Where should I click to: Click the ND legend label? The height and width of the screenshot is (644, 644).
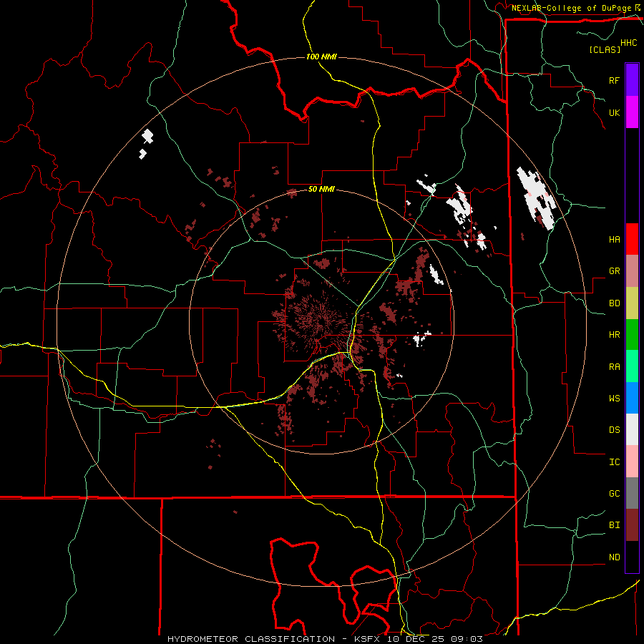[x=614, y=557]
